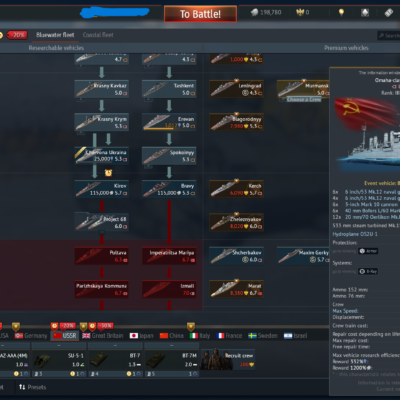Screen dimensions: 400x400
Task: Switch to the Coastal fleet tab
Action: pyautogui.click(x=98, y=35)
